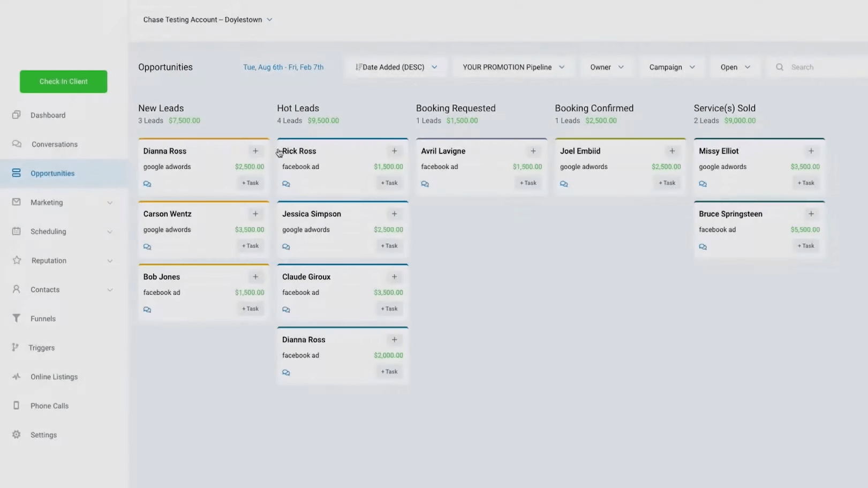Screen dimensions: 868x488
Task: Click the Search opportunities input field
Action: [x=825, y=67]
